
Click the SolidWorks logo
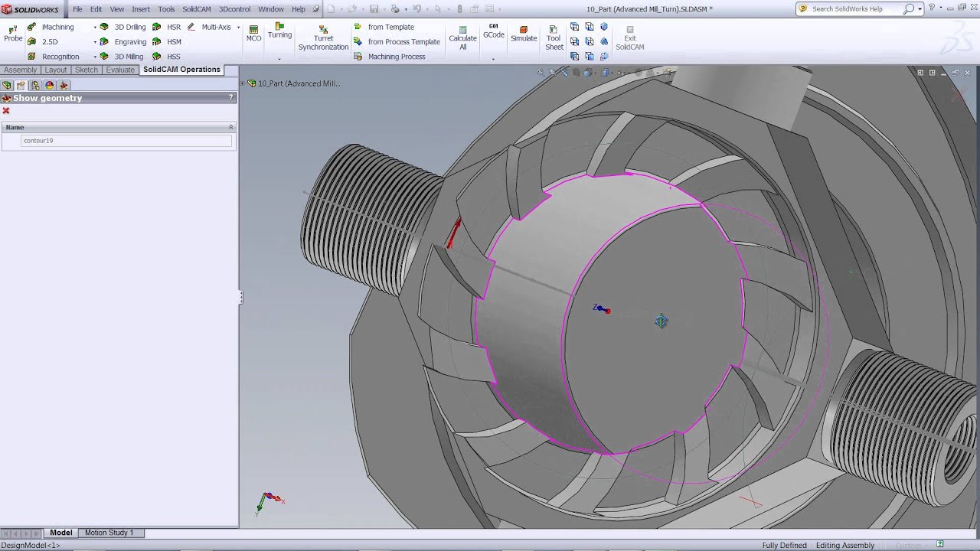click(x=31, y=9)
